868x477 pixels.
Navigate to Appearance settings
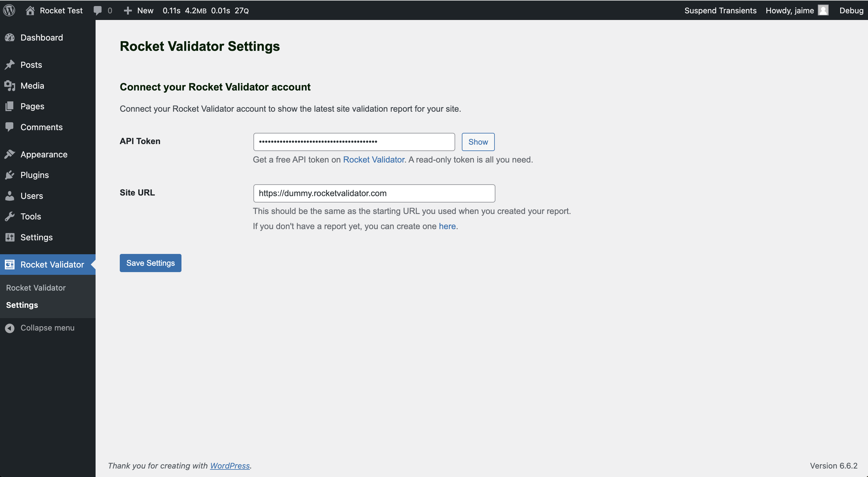[x=44, y=154]
